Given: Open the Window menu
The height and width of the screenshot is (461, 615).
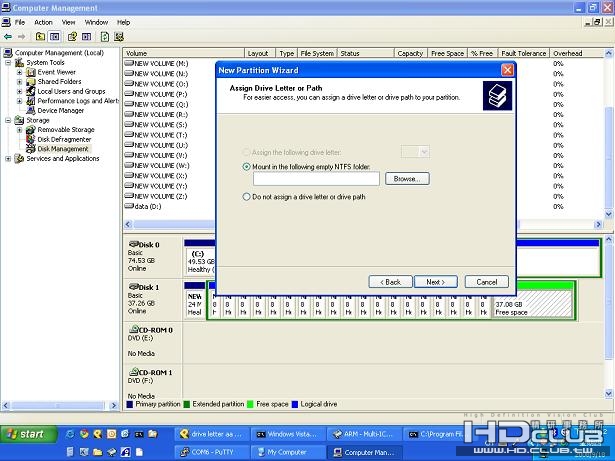Looking at the screenshot, I should coord(96,22).
